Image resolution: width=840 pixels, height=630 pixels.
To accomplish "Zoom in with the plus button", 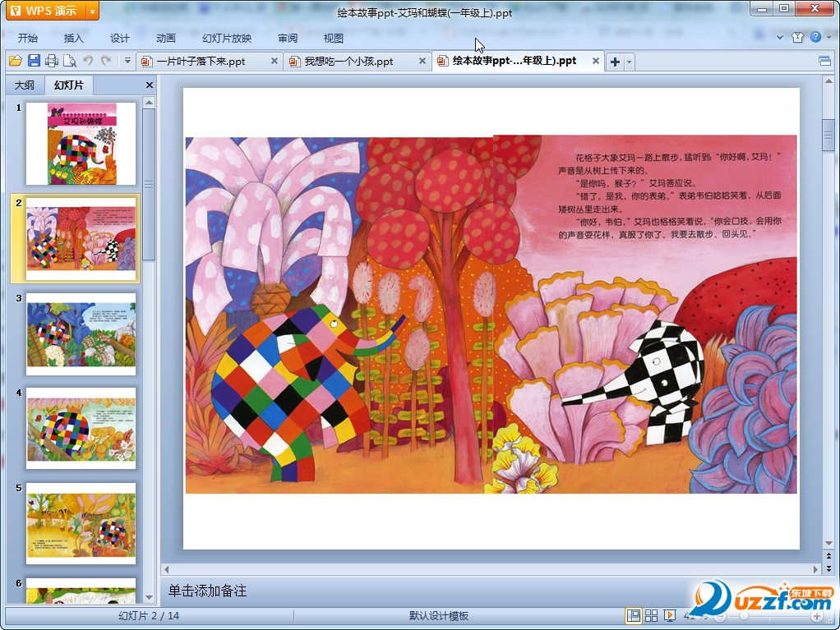I will click(816, 617).
